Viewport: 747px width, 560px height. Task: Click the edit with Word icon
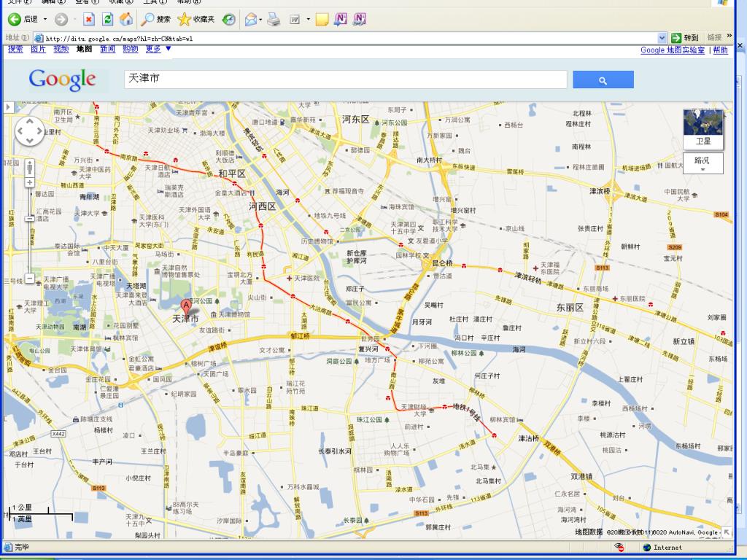295,20
